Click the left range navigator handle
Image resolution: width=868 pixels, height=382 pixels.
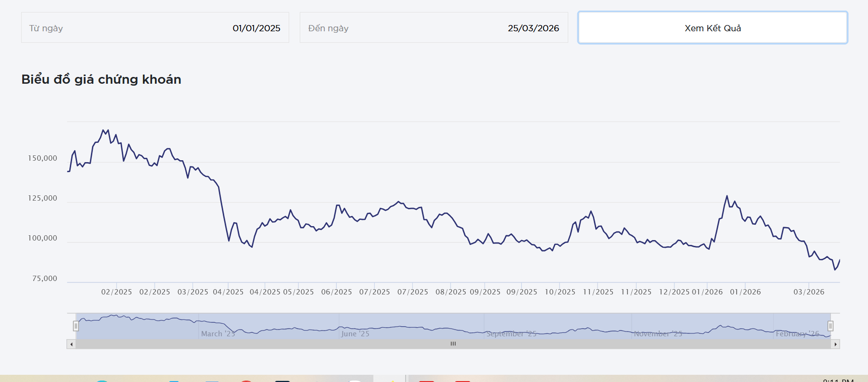(76, 326)
